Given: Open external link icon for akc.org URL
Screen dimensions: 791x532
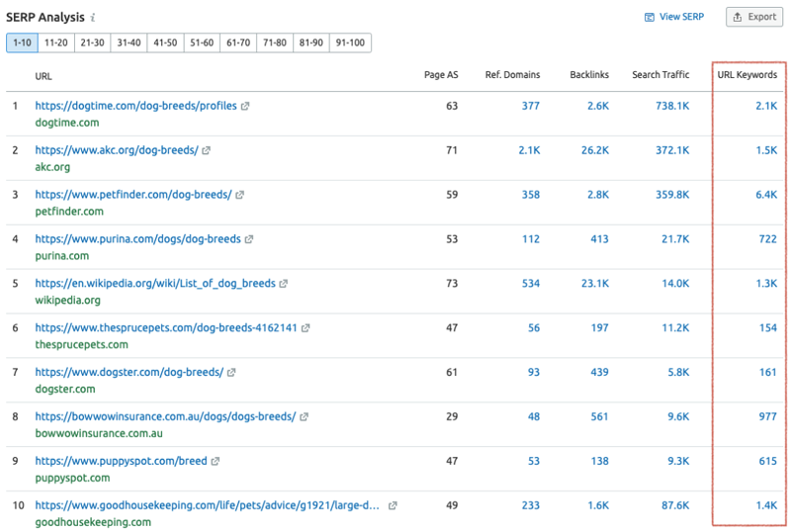Looking at the screenshot, I should [206, 150].
